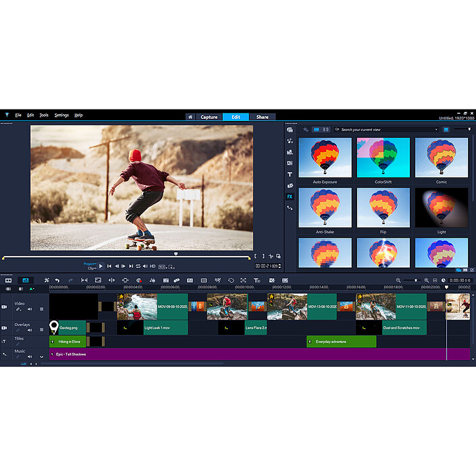Open the Sound library panel icon
The height and width of the screenshot is (476, 476).
tap(290, 141)
